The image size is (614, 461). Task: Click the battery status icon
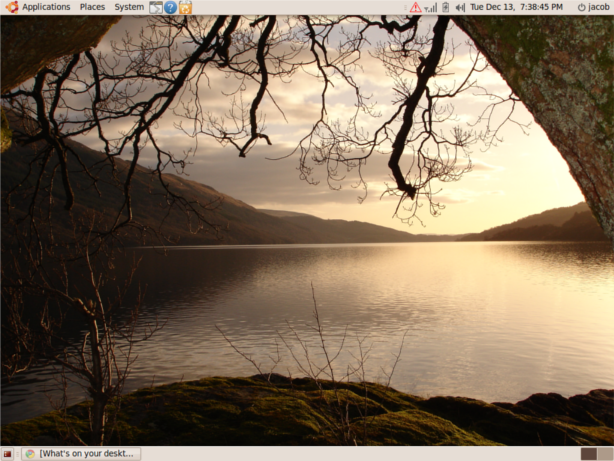tap(446, 7)
